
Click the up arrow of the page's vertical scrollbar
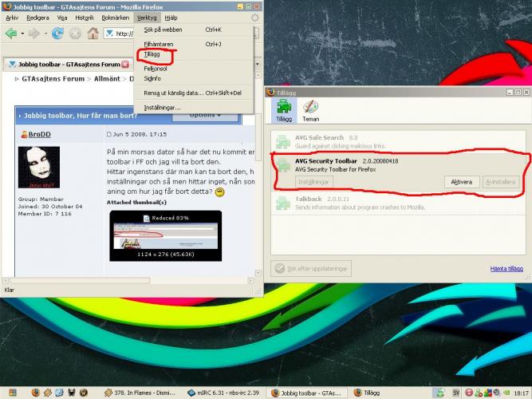pyautogui.click(x=258, y=75)
